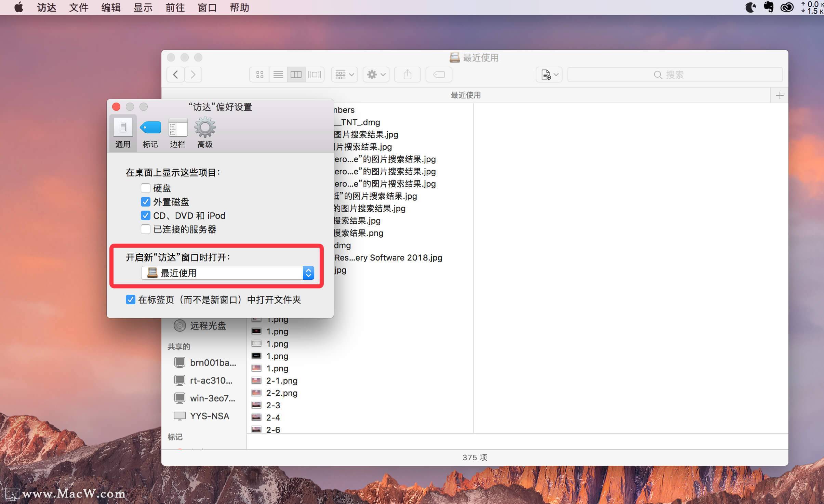Uncheck open folders in tabs option
Screen dimensions: 824x504
[x=130, y=300]
